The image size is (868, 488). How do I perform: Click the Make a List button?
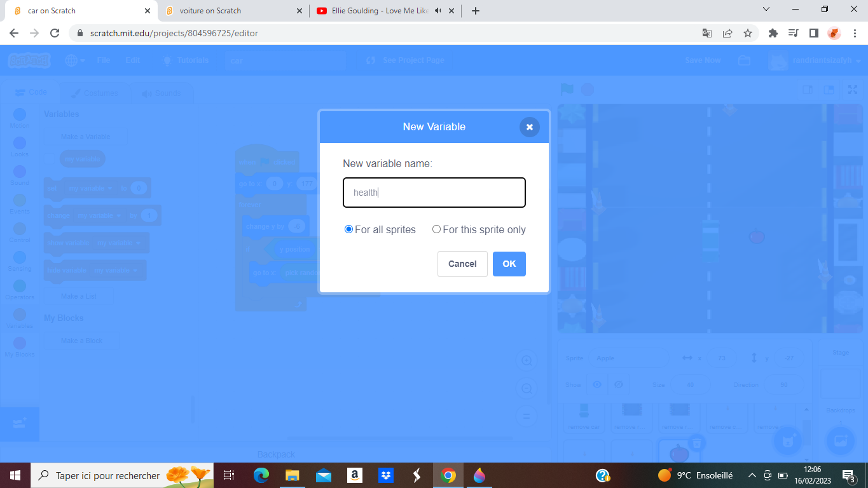pyautogui.click(x=79, y=296)
